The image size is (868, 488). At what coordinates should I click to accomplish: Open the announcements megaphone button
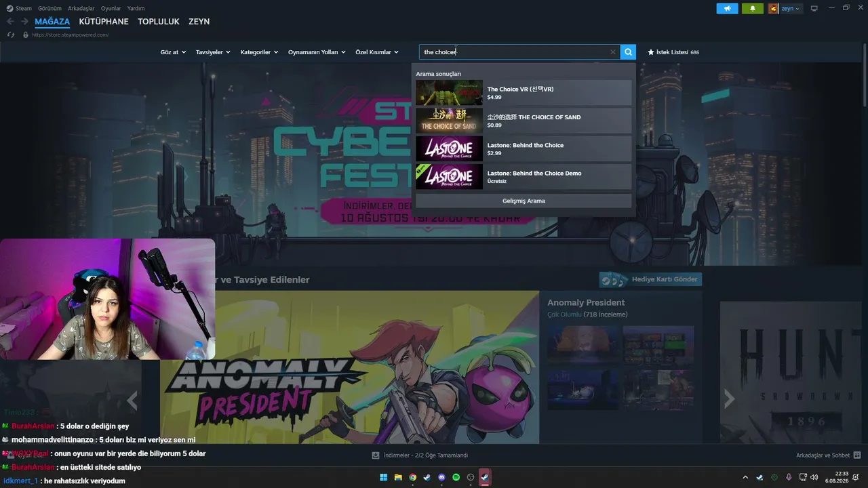point(727,8)
